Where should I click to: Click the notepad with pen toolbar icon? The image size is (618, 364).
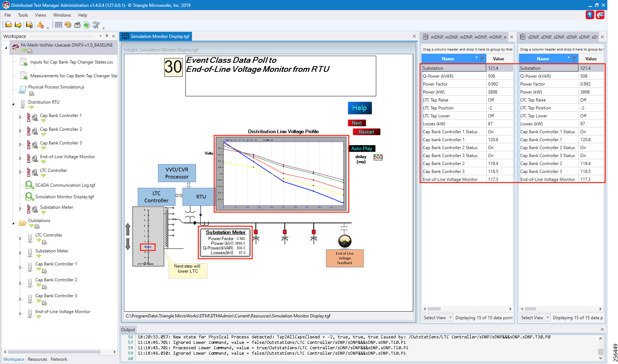pos(77,25)
